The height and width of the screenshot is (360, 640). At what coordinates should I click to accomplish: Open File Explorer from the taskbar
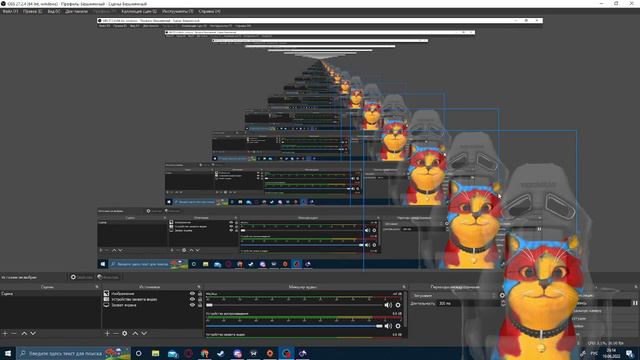156,353
